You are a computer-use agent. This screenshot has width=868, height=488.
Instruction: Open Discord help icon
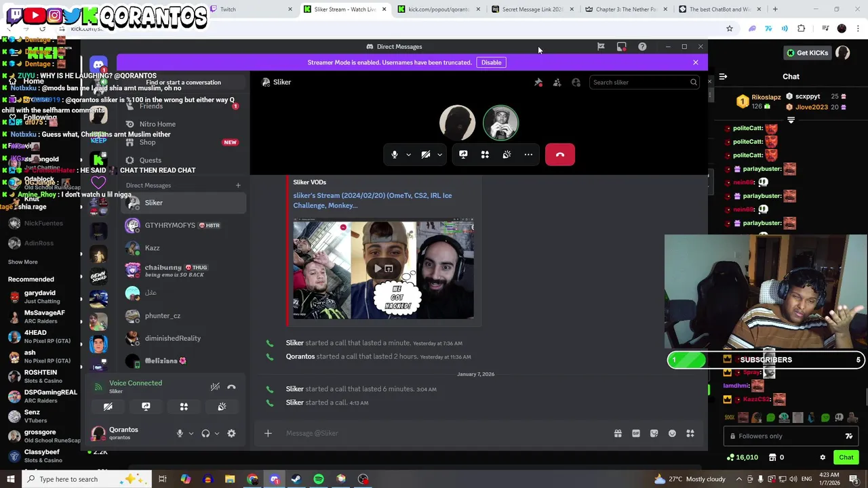(x=642, y=47)
